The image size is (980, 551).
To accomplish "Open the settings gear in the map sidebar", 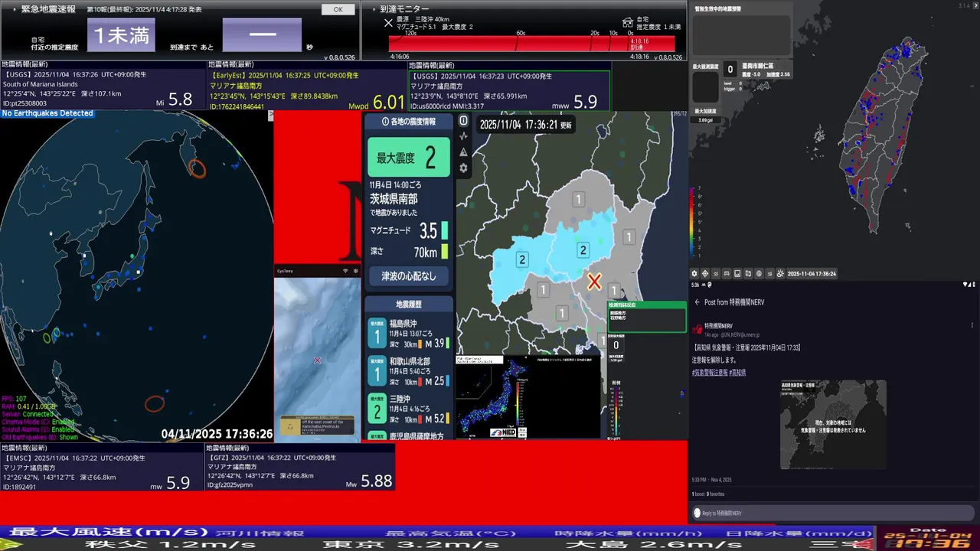I will coord(463,168).
